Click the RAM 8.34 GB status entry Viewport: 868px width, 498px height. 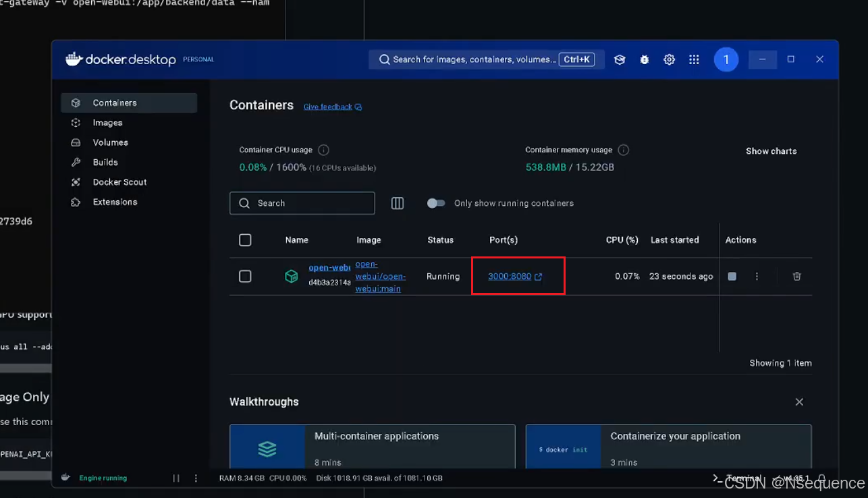pos(242,478)
